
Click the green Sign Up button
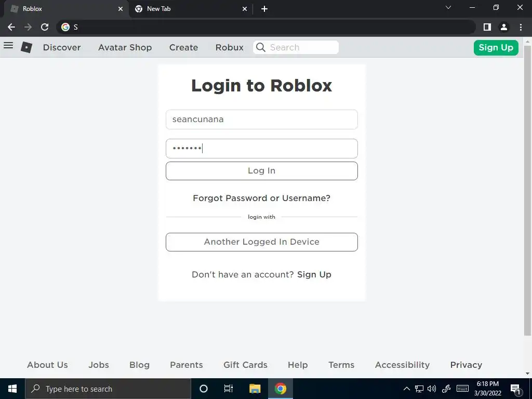[496, 47]
